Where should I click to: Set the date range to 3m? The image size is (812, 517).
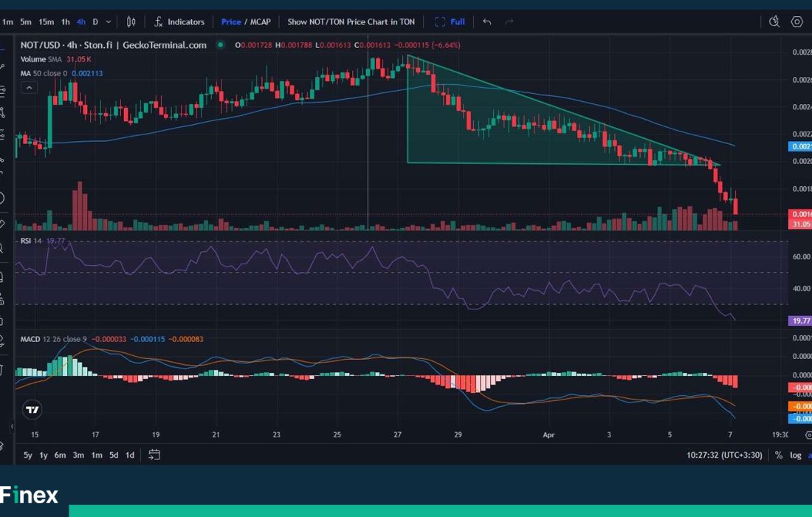click(78, 455)
